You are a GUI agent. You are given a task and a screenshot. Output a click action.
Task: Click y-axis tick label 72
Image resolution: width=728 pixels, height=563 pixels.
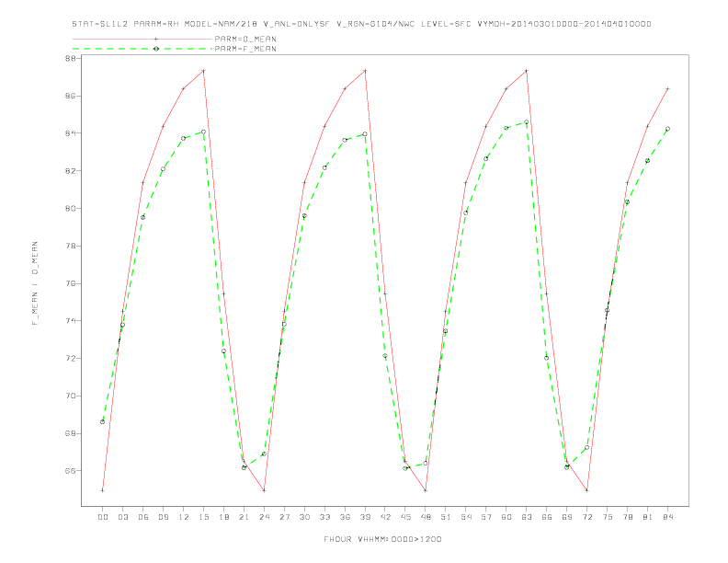[71, 359]
